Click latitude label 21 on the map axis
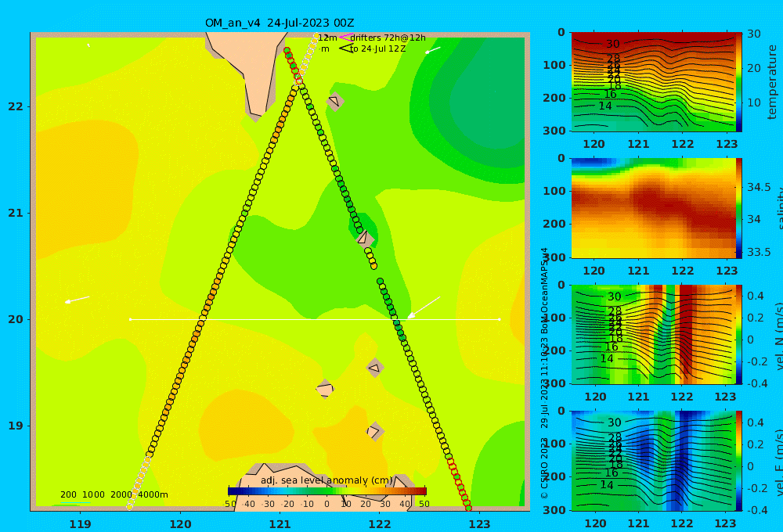783x532 pixels. click(x=16, y=213)
